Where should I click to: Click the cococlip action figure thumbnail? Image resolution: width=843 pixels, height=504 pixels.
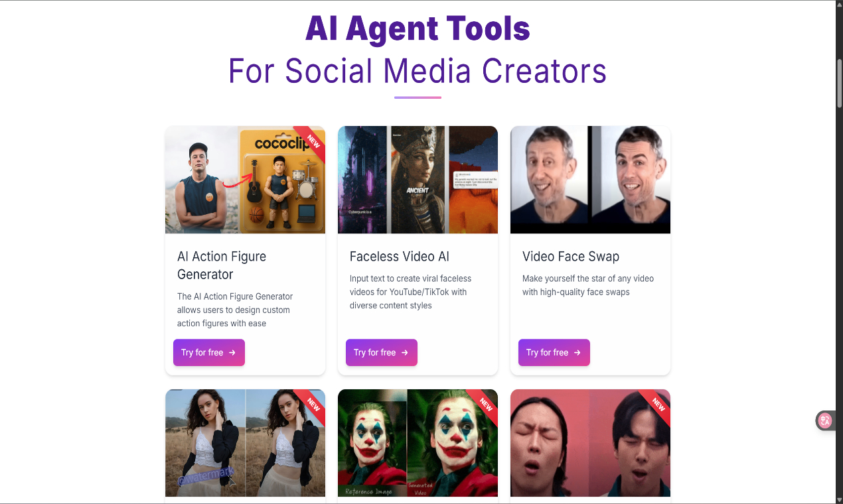click(245, 180)
